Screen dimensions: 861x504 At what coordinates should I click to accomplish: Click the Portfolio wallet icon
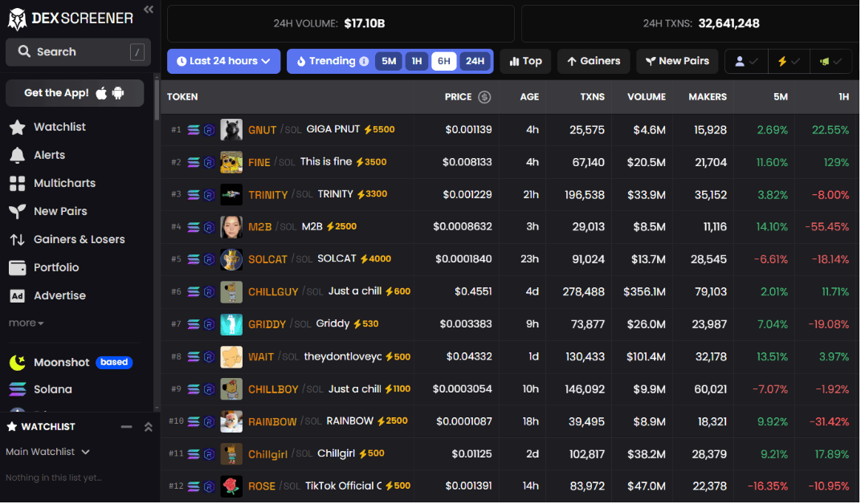point(17,267)
